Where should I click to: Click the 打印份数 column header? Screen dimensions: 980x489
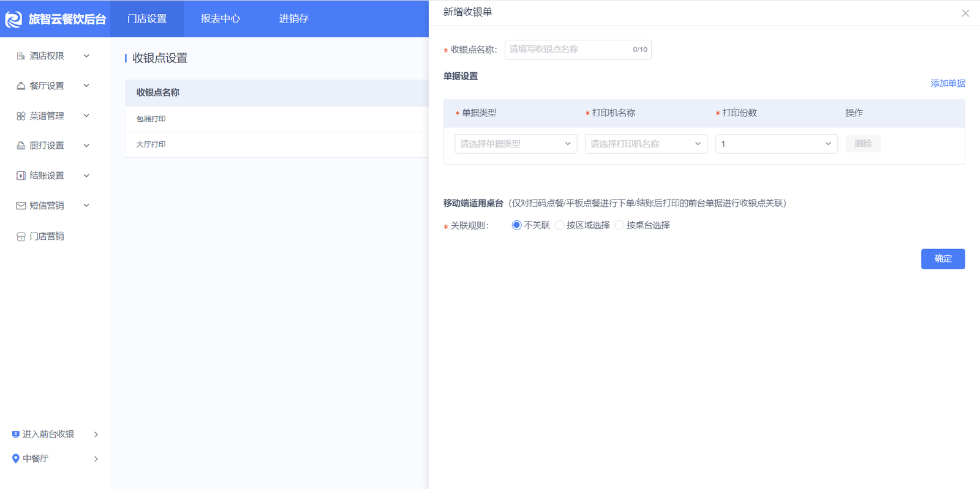(x=740, y=113)
